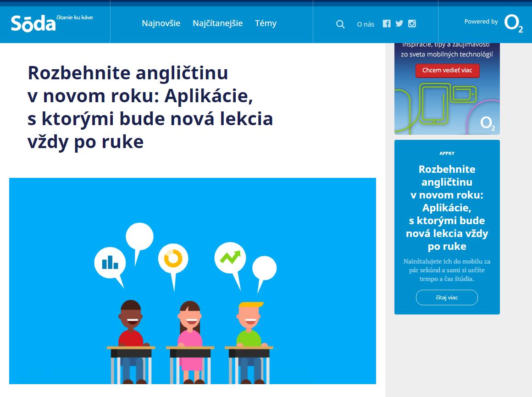Image resolution: width=532 pixels, height=397 pixels.
Task: Visit the Twitter bird icon
Action: (399, 24)
